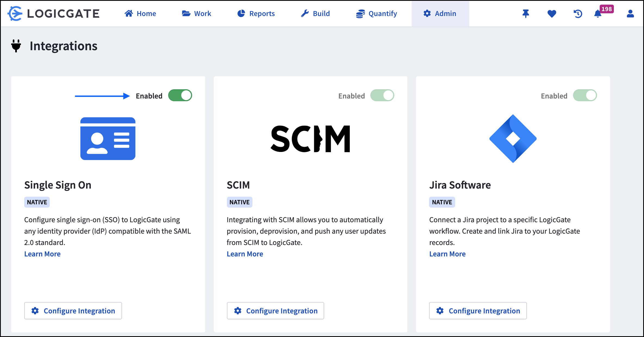Click the SCIM card title text

pos(238,185)
